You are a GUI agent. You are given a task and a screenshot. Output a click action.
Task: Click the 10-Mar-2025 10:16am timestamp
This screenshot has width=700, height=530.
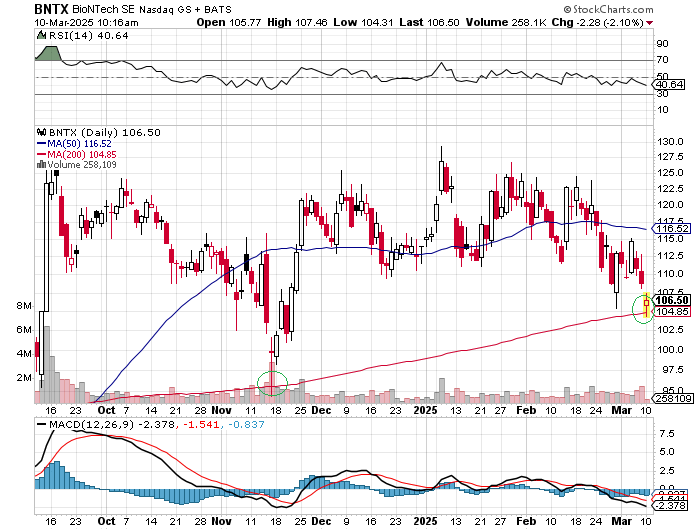pos(87,22)
